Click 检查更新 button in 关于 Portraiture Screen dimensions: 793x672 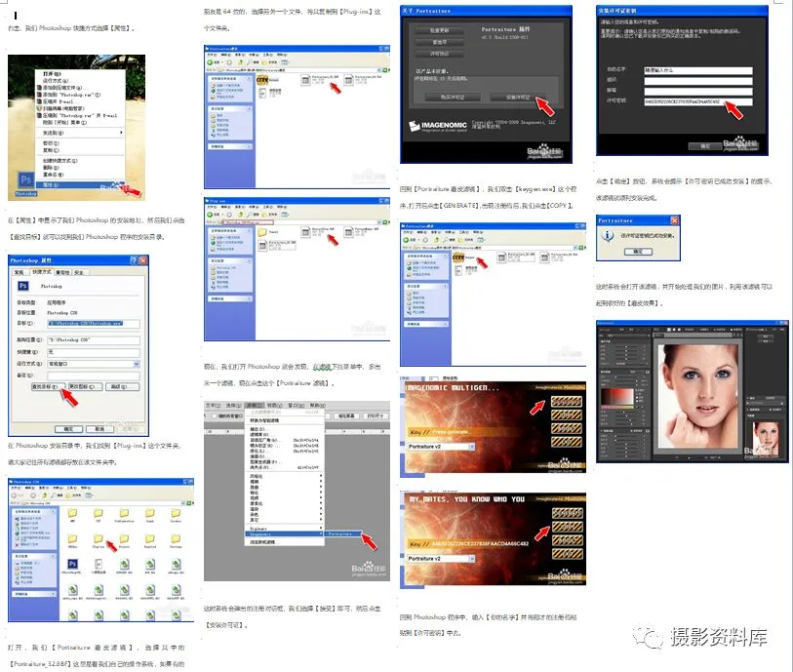(439, 30)
